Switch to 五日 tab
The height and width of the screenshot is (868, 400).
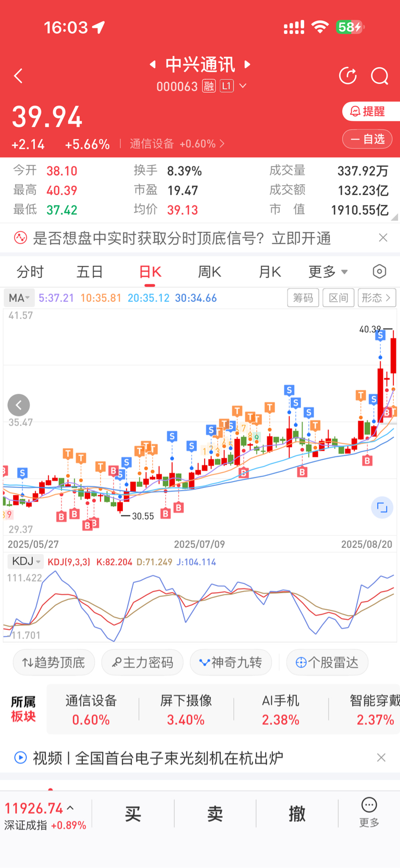click(90, 272)
